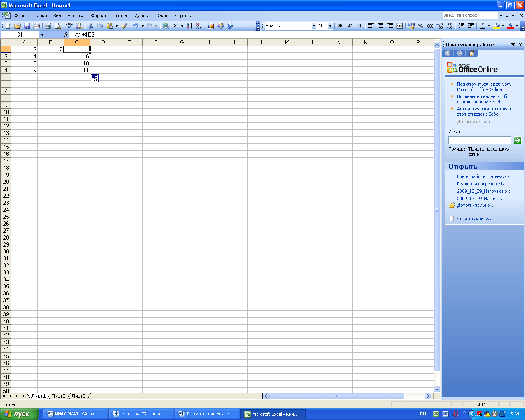Undo the last action with Undo arrow
The height and width of the screenshot is (420, 525).
click(x=135, y=26)
